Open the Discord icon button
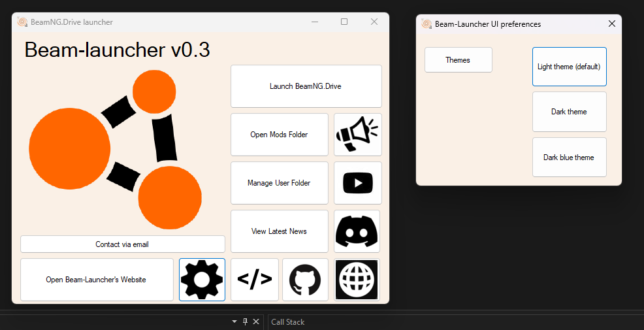This screenshot has width=644, height=330. pos(357,231)
